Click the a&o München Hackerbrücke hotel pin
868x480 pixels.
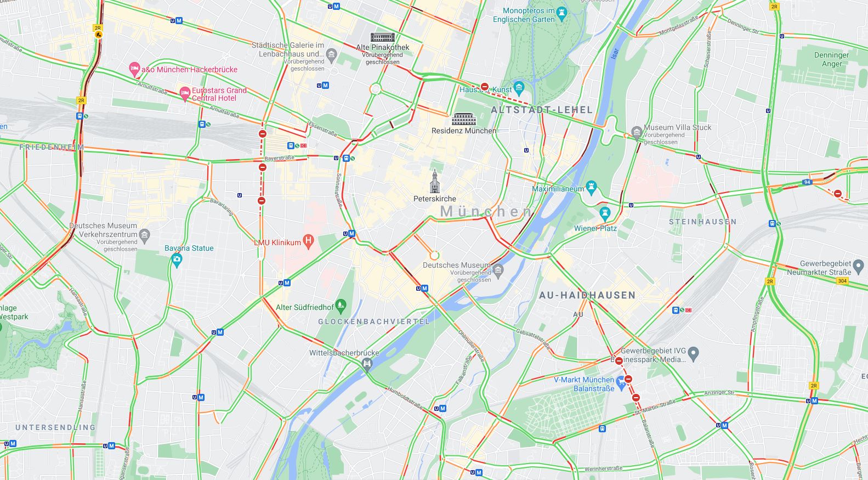click(134, 70)
